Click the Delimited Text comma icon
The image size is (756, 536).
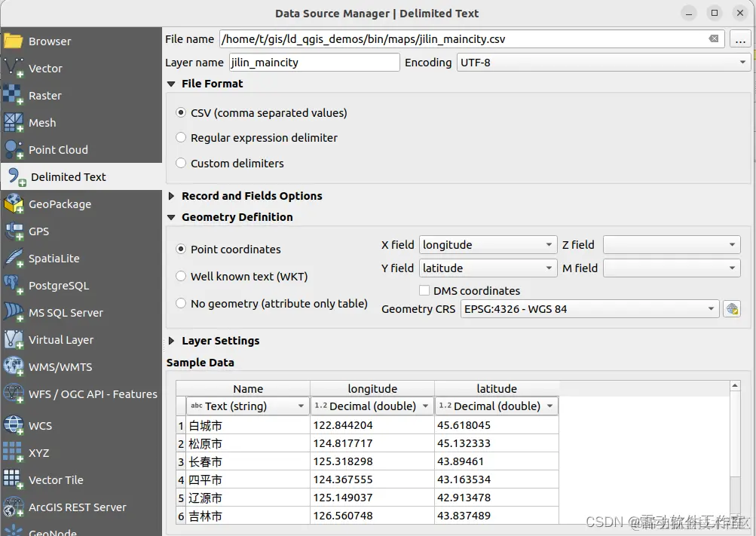pos(17,177)
